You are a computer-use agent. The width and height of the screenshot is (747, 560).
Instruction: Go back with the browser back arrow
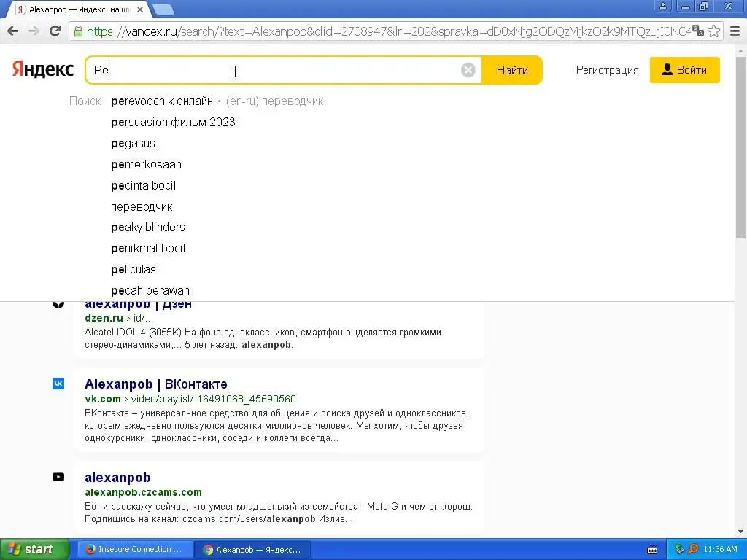point(13,31)
